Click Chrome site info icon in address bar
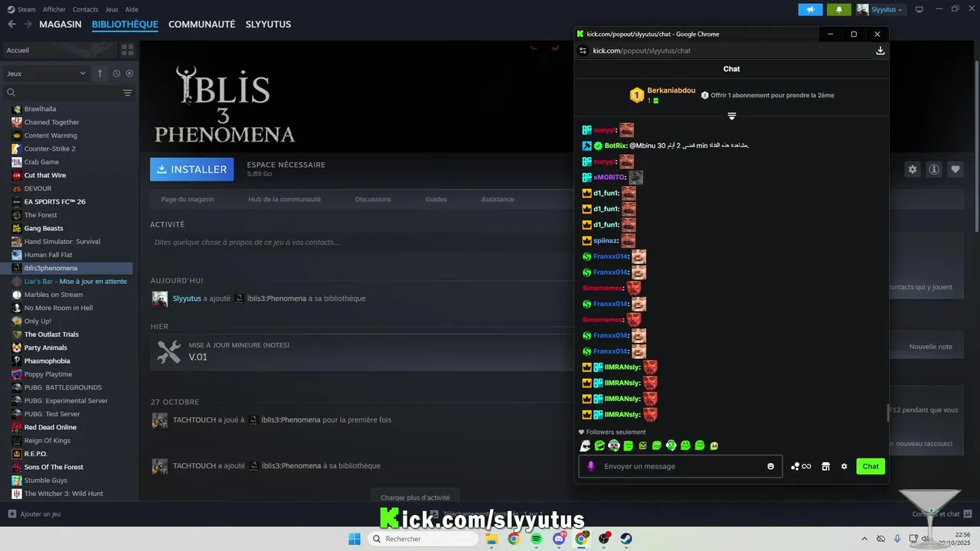This screenshot has width=980, height=551. tap(583, 51)
